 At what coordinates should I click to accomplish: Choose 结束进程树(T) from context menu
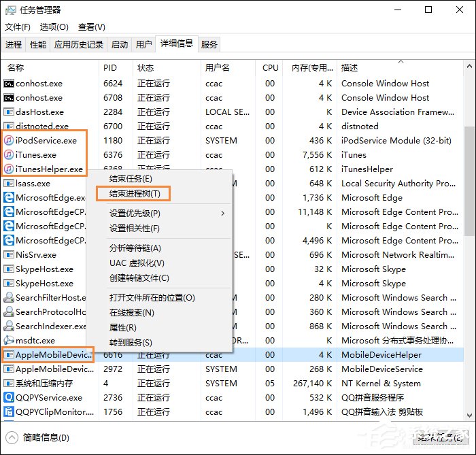click(x=135, y=194)
